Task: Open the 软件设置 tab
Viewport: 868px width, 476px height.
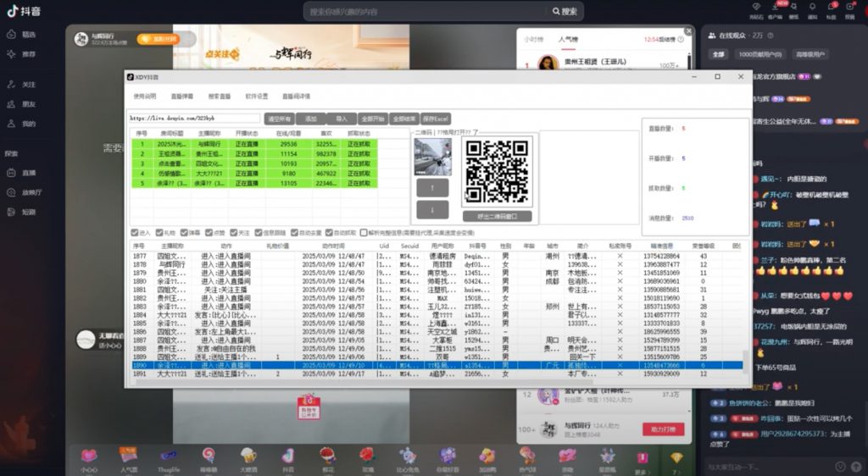Action: [x=256, y=97]
